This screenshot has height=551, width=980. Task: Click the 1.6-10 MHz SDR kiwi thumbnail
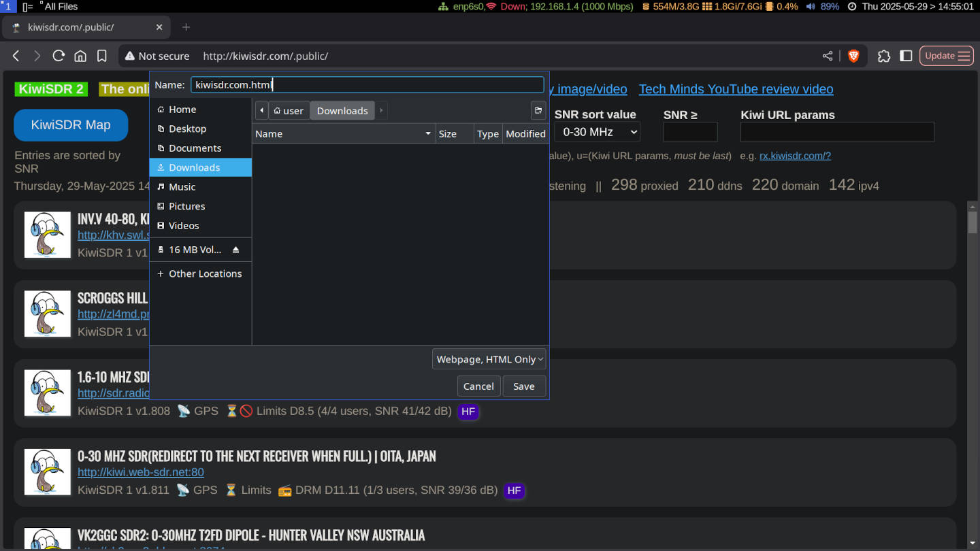coord(48,393)
